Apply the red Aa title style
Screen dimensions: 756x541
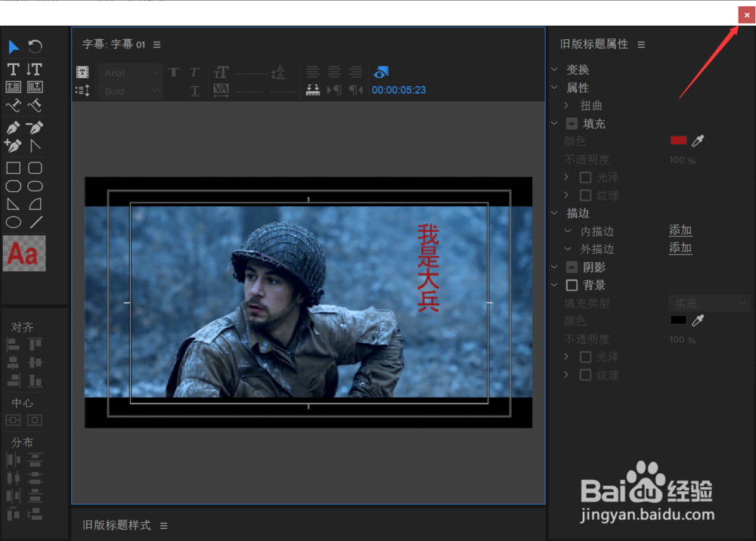tap(24, 253)
